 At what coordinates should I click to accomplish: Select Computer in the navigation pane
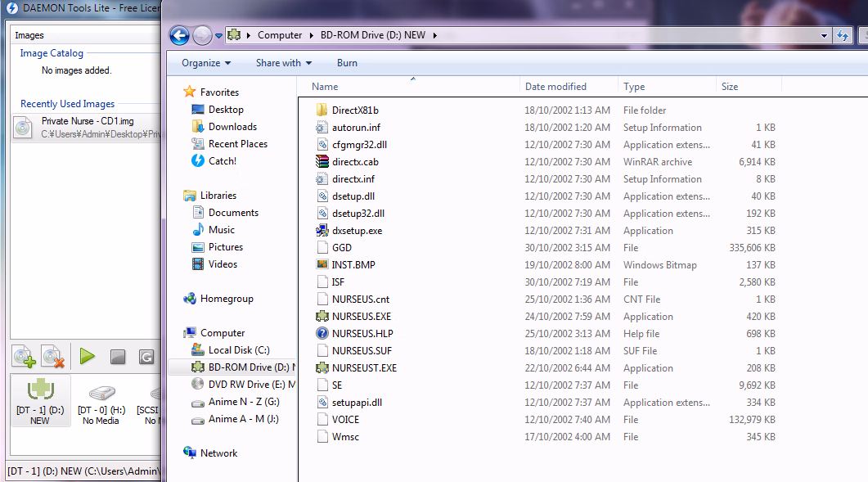click(x=222, y=332)
